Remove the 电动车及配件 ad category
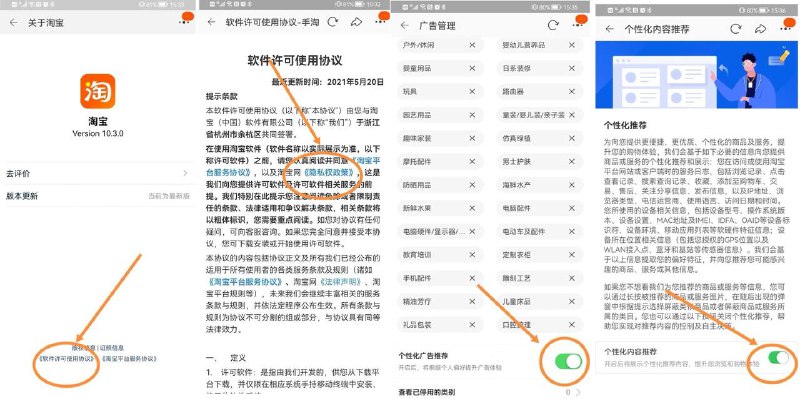800x399 pixels. pyautogui.click(x=571, y=232)
